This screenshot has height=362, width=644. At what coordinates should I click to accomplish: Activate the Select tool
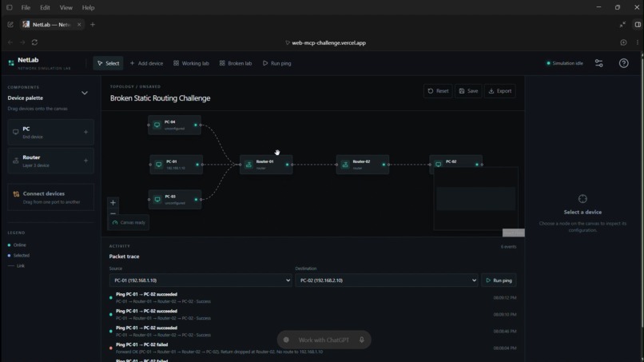pyautogui.click(x=108, y=63)
